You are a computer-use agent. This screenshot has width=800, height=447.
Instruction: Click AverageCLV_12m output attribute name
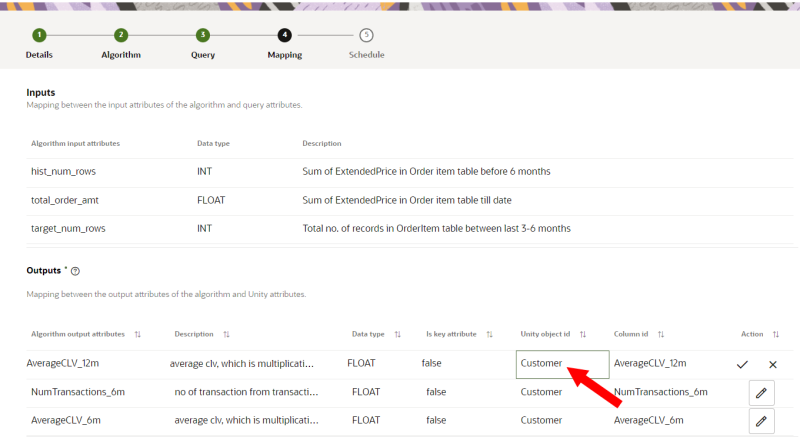tap(63, 363)
